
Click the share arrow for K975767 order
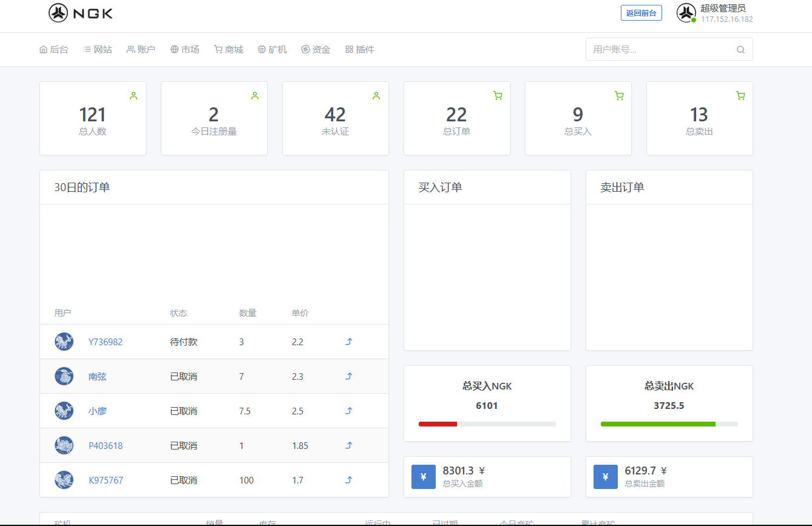click(x=349, y=480)
